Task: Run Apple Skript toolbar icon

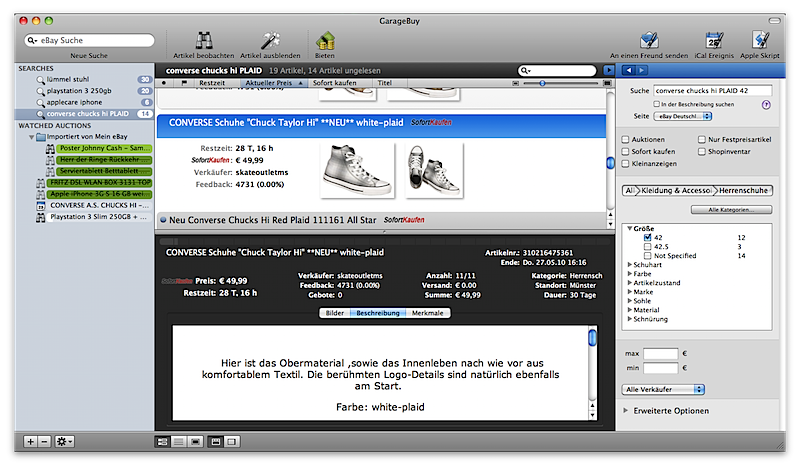Action: [760, 40]
